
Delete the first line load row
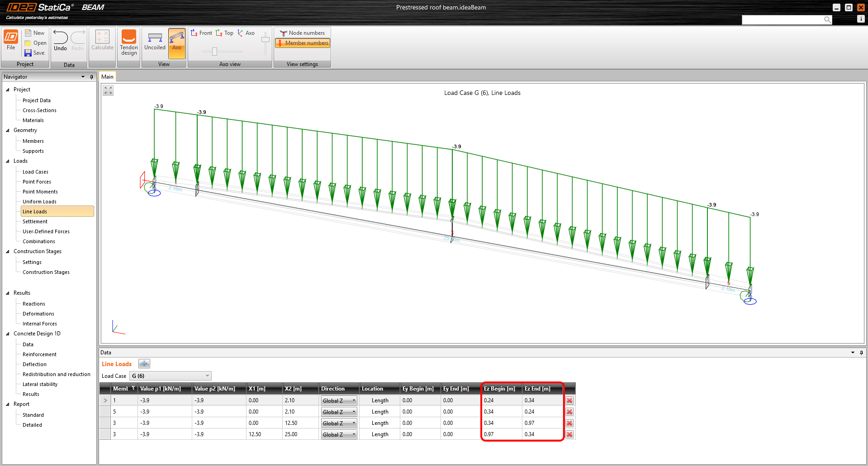(x=569, y=400)
